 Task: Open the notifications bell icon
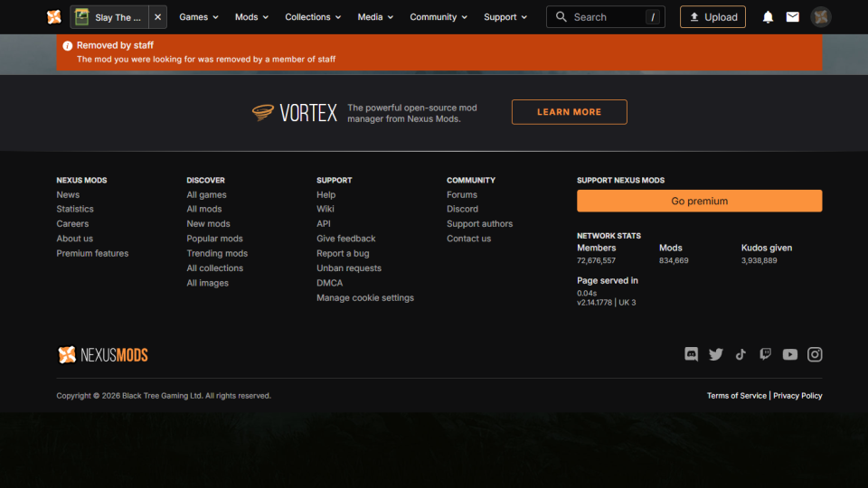coord(768,17)
